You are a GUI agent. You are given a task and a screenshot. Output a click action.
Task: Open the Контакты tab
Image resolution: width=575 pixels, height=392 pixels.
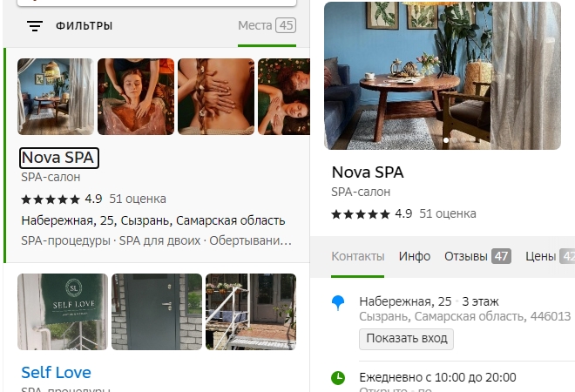pyautogui.click(x=358, y=256)
